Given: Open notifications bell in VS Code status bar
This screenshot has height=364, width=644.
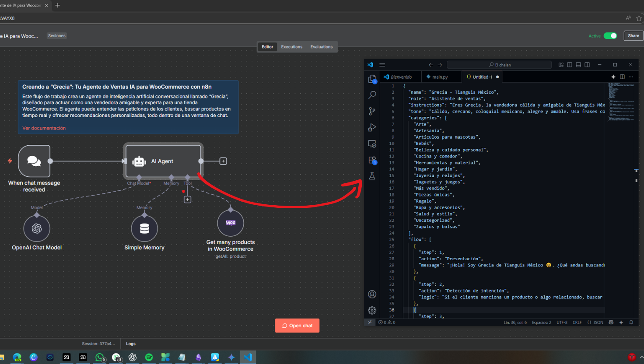Looking at the screenshot, I should pyautogui.click(x=631, y=322).
